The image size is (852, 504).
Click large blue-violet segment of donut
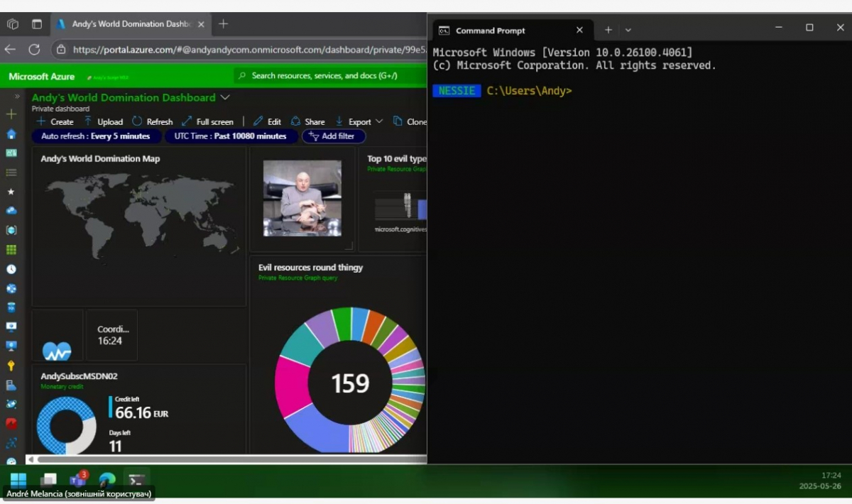tap(319, 429)
